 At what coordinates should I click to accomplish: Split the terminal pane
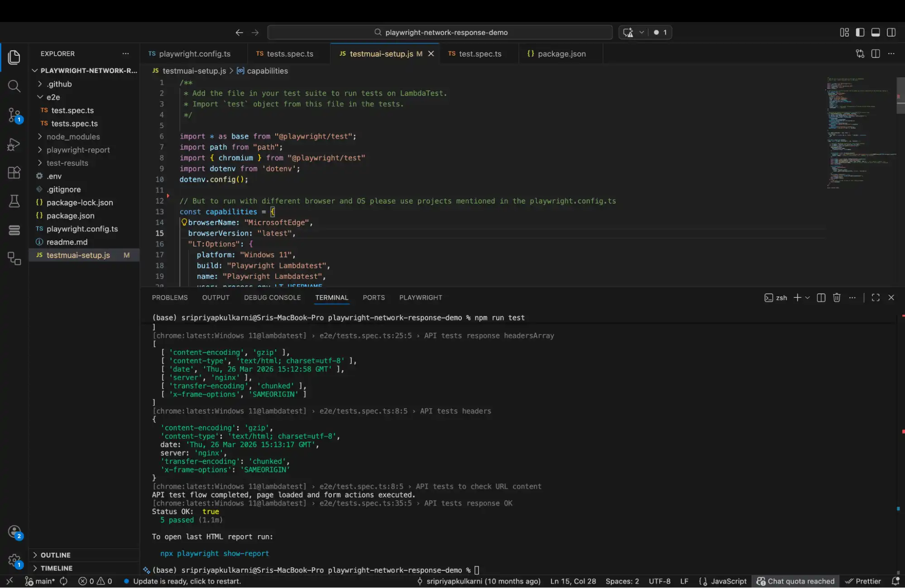click(821, 298)
